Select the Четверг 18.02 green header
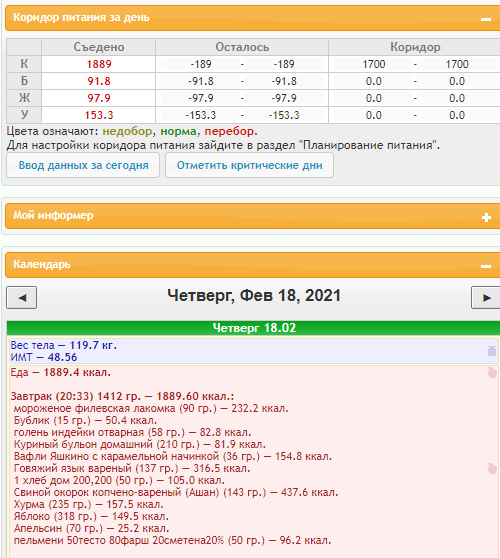 click(x=254, y=328)
